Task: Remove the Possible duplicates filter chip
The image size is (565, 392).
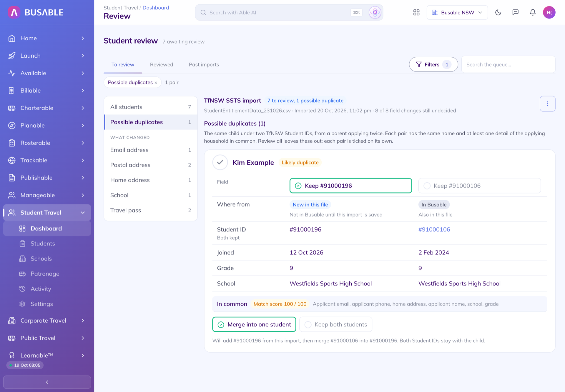Action: (x=156, y=83)
